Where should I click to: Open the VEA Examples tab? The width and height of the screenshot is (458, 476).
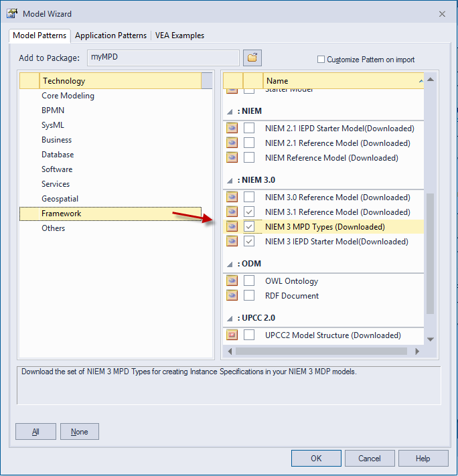coord(179,35)
